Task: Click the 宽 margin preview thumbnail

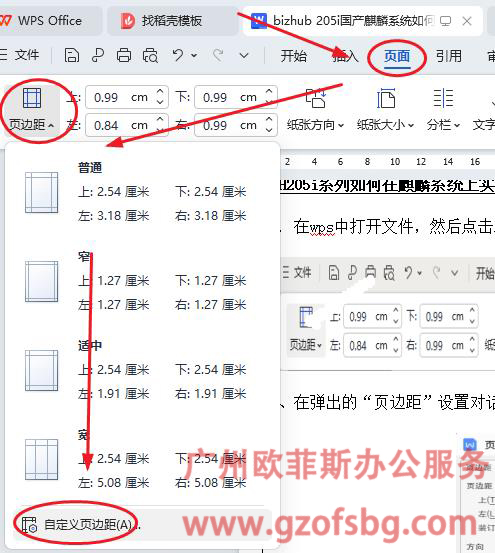Action: click(42, 459)
